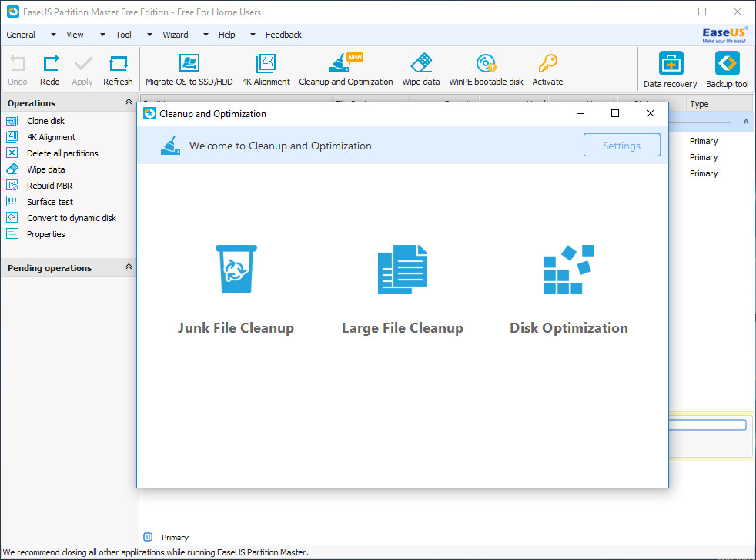
Task: Close the Cleanup and Optimization dialog
Action: click(651, 113)
